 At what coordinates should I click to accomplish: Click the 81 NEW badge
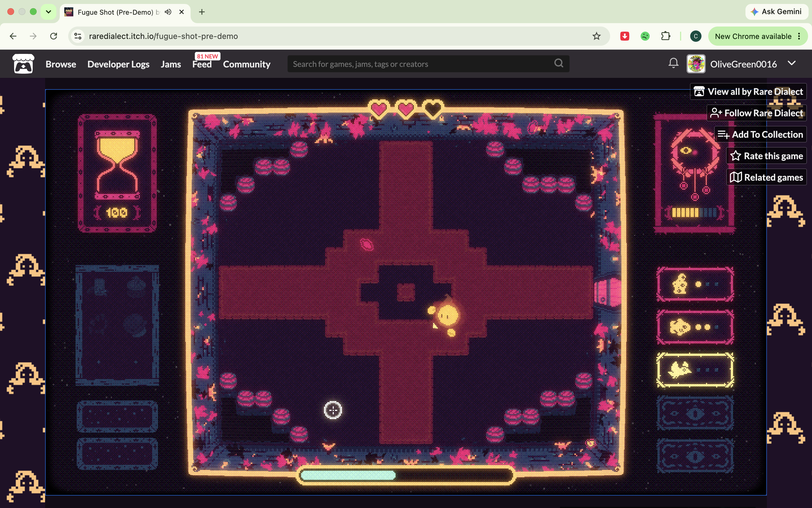(x=207, y=56)
